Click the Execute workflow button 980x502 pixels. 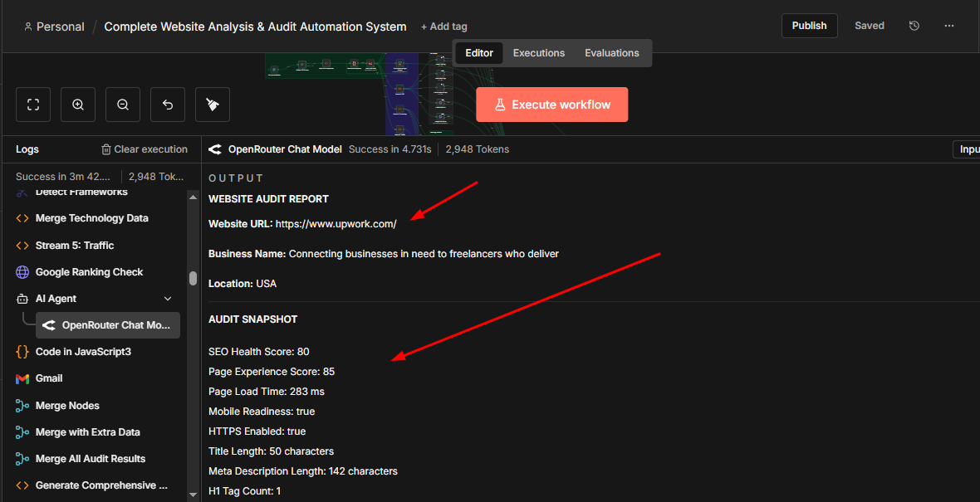click(551, 104)
